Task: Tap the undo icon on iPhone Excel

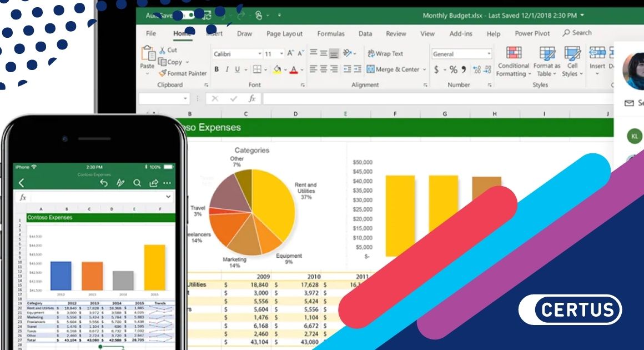Action: pos(104,183)
